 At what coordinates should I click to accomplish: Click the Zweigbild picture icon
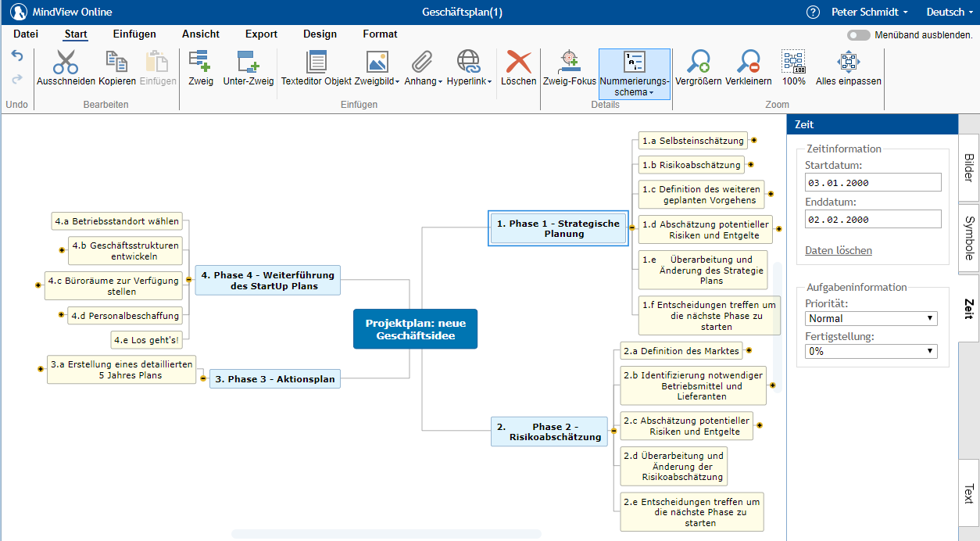377,62
